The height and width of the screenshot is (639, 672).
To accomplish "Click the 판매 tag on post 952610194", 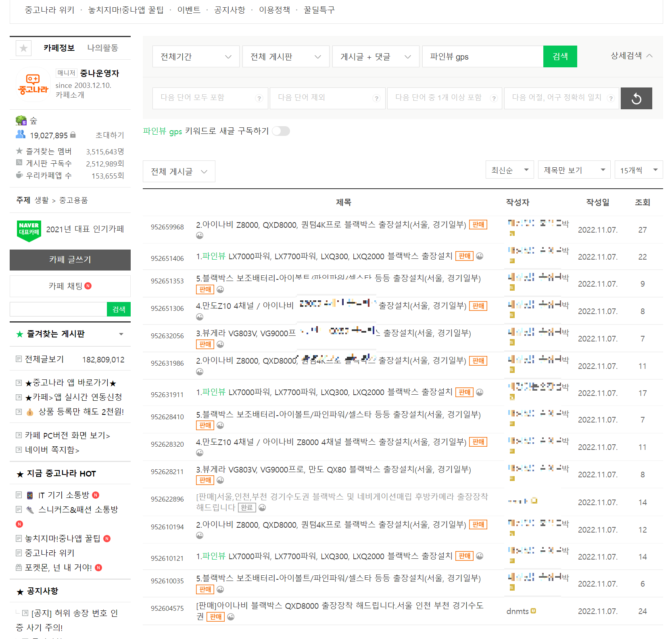I will (478, 525).
